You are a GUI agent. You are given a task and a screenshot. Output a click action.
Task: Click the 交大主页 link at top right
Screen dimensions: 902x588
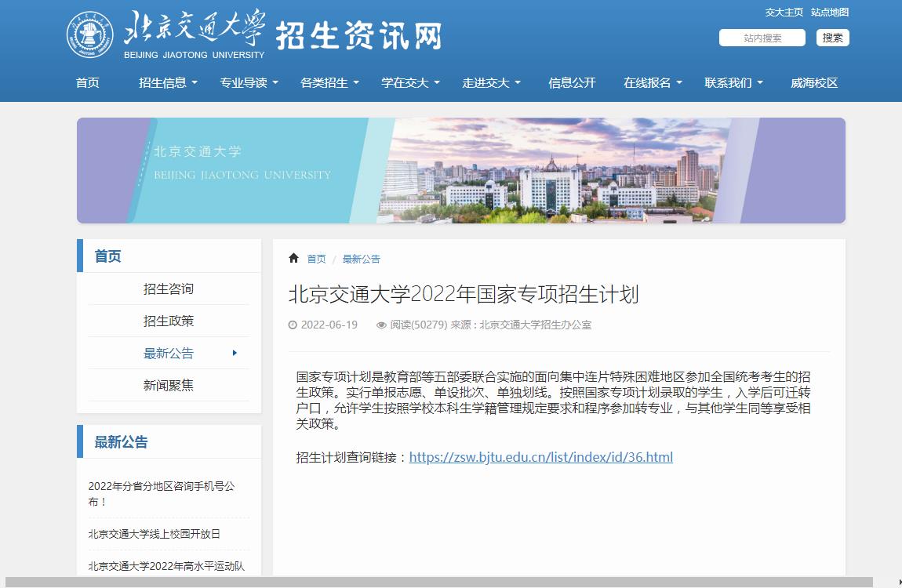[x=784, y=12]
